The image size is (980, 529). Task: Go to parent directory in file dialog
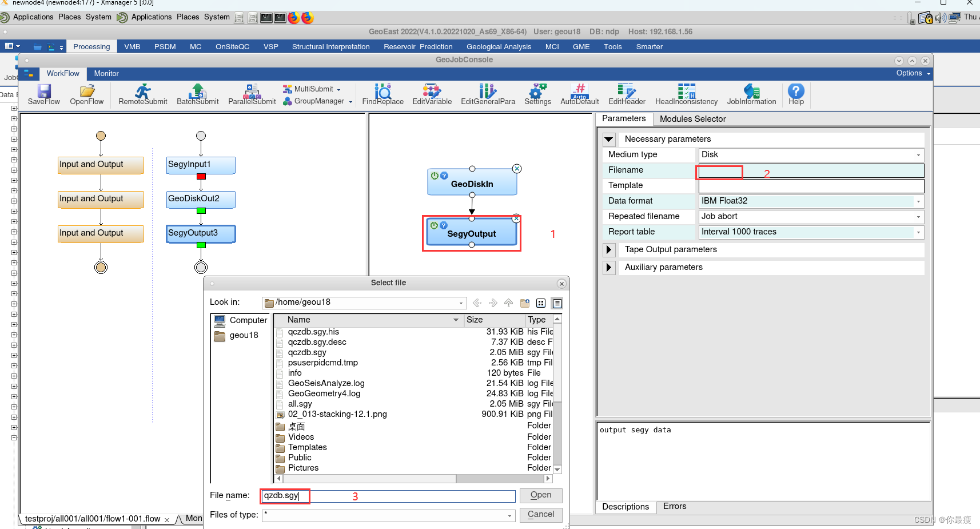pos(508,303)
